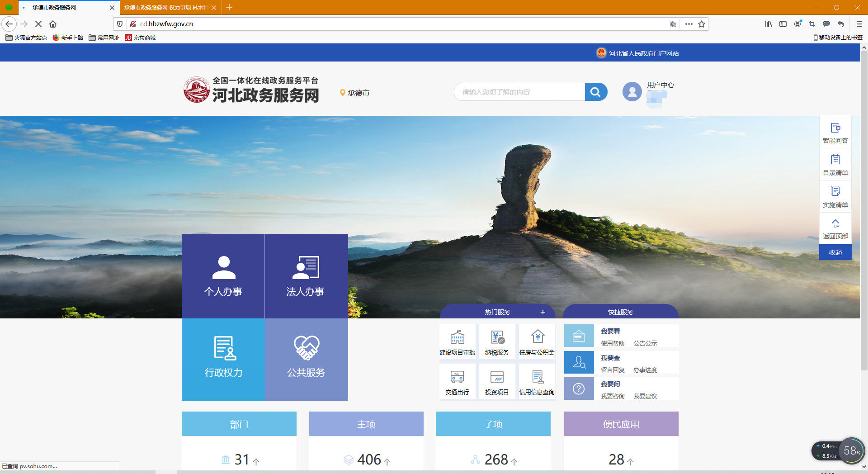The image size is (868, 474).
Task: Open the browser hamburger menu
Action: tap(859, 24)
